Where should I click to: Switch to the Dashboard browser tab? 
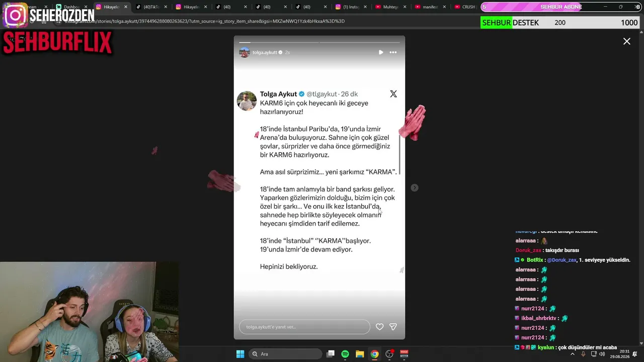(x=70, y=7)
